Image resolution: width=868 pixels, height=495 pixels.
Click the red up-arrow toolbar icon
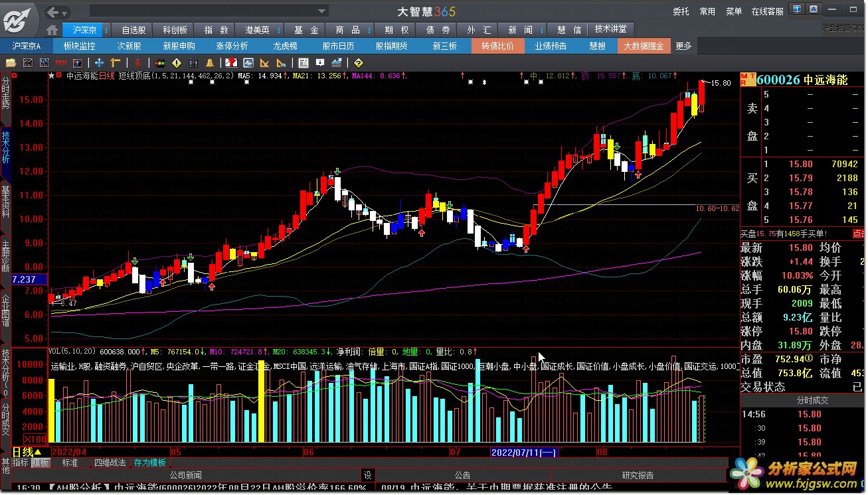point(138,63)
